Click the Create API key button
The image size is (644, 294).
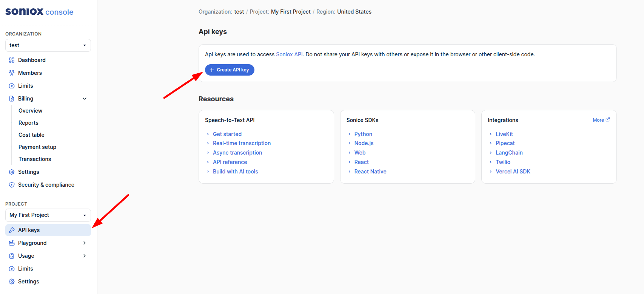point(230,70)
